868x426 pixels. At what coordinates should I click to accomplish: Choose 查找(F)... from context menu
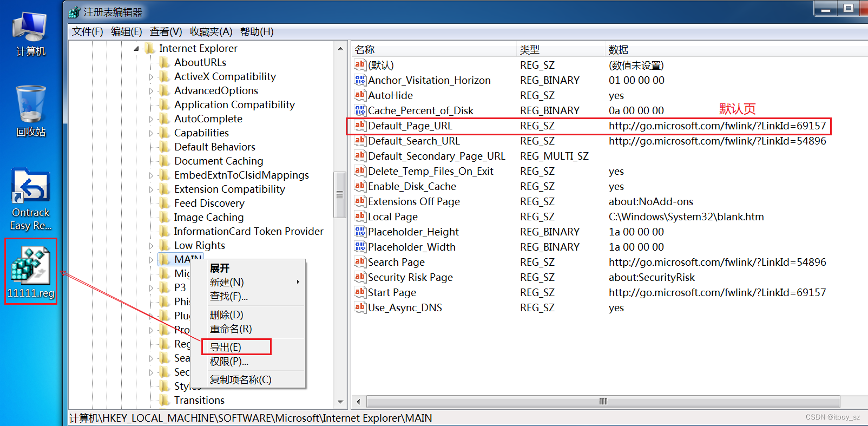(x=248, y=296)
